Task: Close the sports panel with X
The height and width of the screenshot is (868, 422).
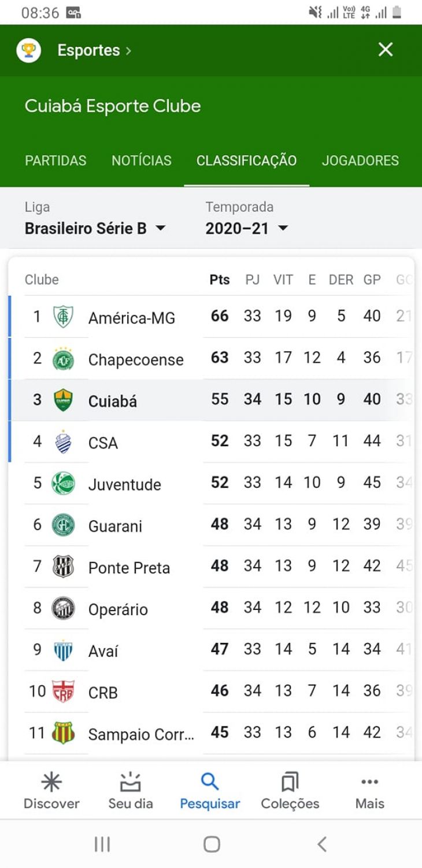Action: coord(386,50)
